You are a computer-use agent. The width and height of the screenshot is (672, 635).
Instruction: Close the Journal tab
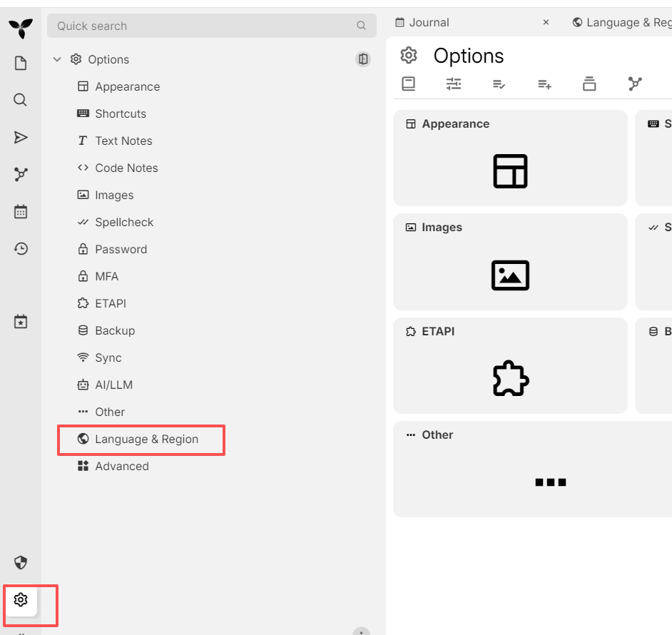tap(546, 22)
